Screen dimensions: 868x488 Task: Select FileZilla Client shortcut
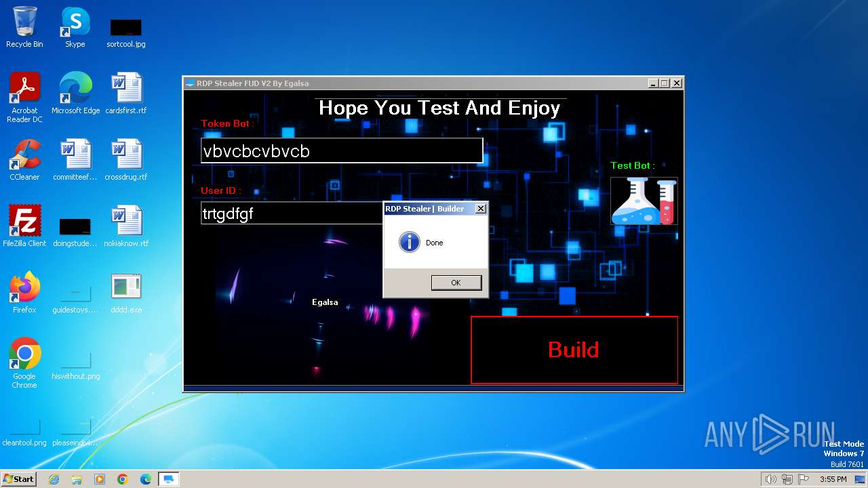24,226
